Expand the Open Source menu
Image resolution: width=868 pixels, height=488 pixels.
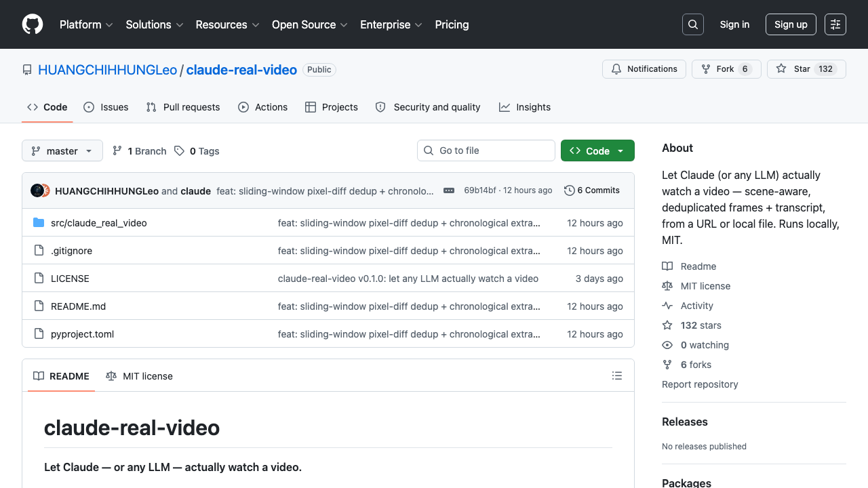point(310,24)
